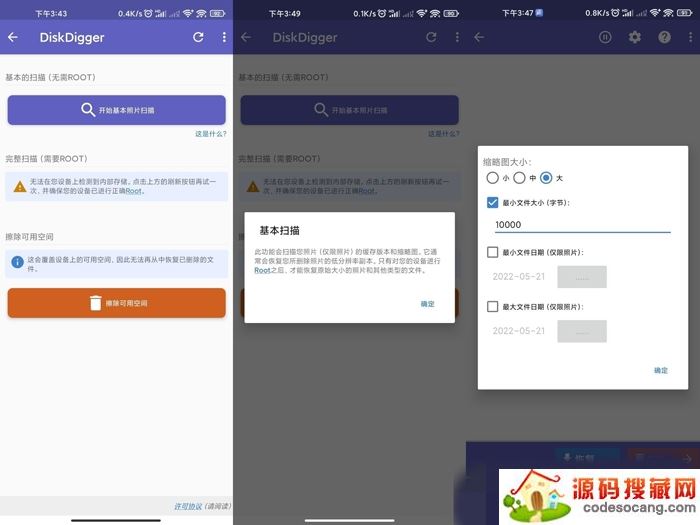Tap the dimmed magnifier scan button behind the 基本扫描 dialog
Screen dimensions: 700x525
click(350, 110)
